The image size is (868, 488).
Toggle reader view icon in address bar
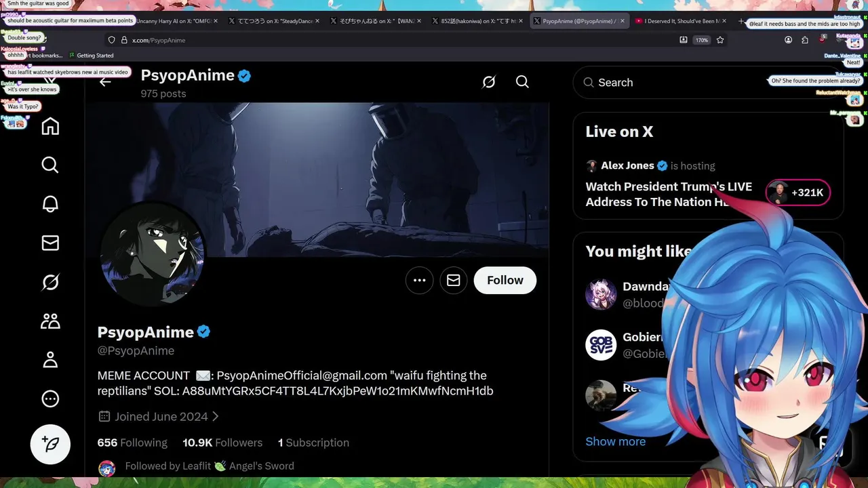point(683,40)
